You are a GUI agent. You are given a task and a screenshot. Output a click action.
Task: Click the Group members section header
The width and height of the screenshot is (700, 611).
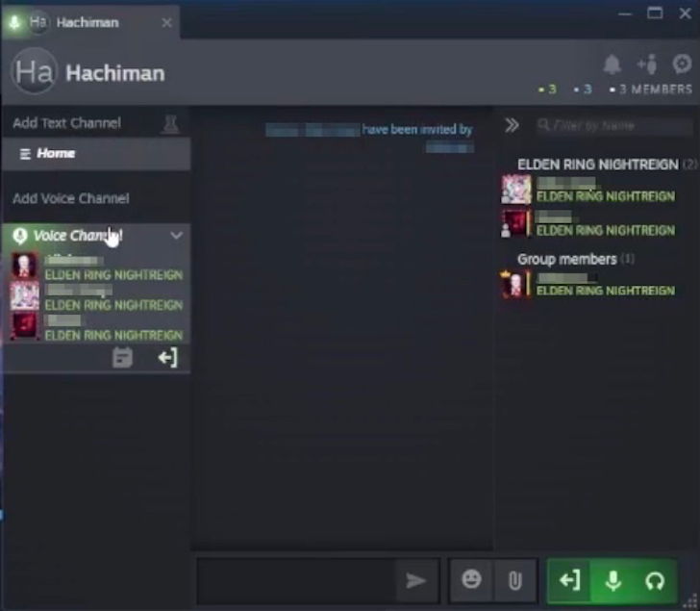(x=567, y=259)
